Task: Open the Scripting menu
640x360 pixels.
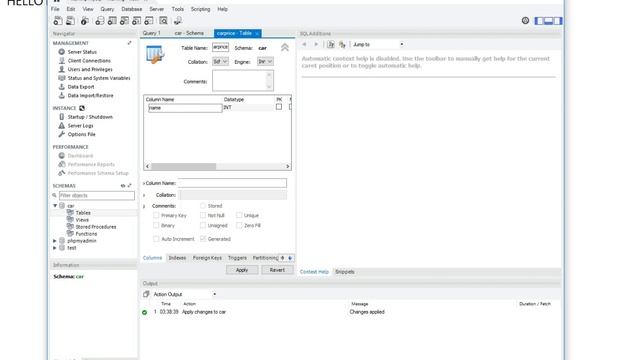Action: tap(200, 9)
